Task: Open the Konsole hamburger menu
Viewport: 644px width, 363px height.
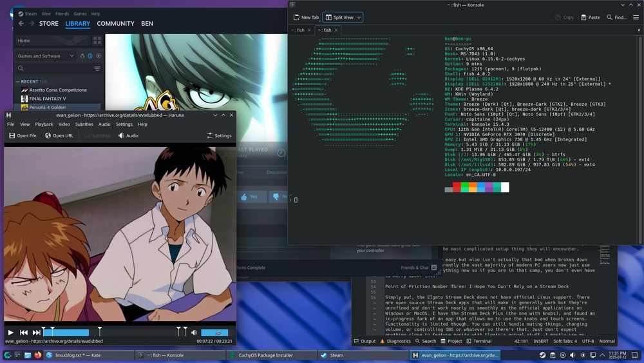Action: (x=636, y=17)
